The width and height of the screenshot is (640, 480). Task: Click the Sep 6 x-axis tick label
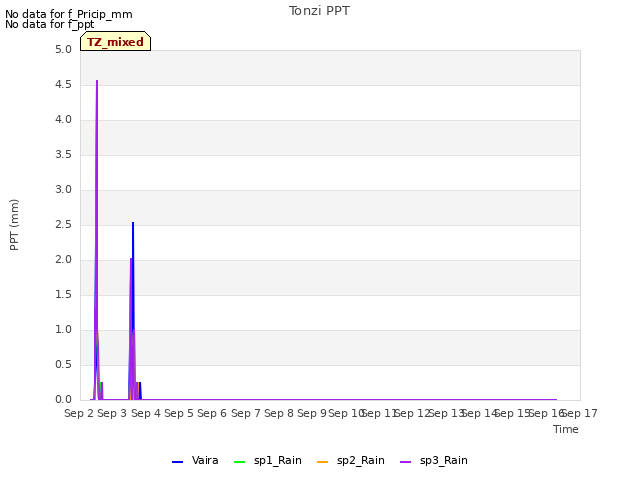[x=212, y=413]
